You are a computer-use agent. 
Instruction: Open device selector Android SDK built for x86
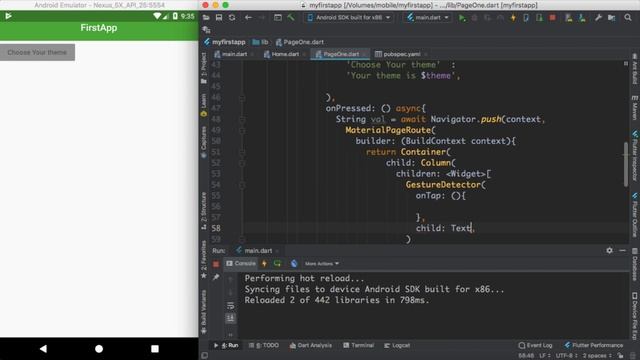click(349, 18)
